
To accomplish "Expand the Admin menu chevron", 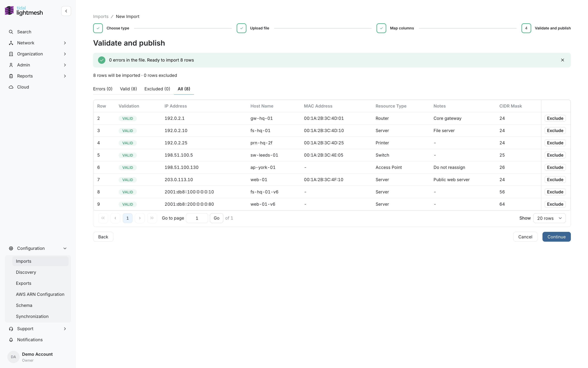I will [x=65, y=65].
